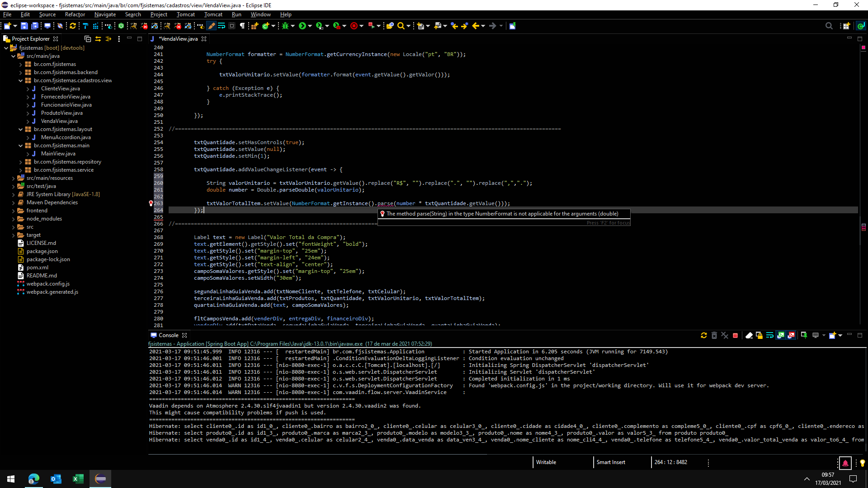
Task: Click the green Run button
Action: 302,26
